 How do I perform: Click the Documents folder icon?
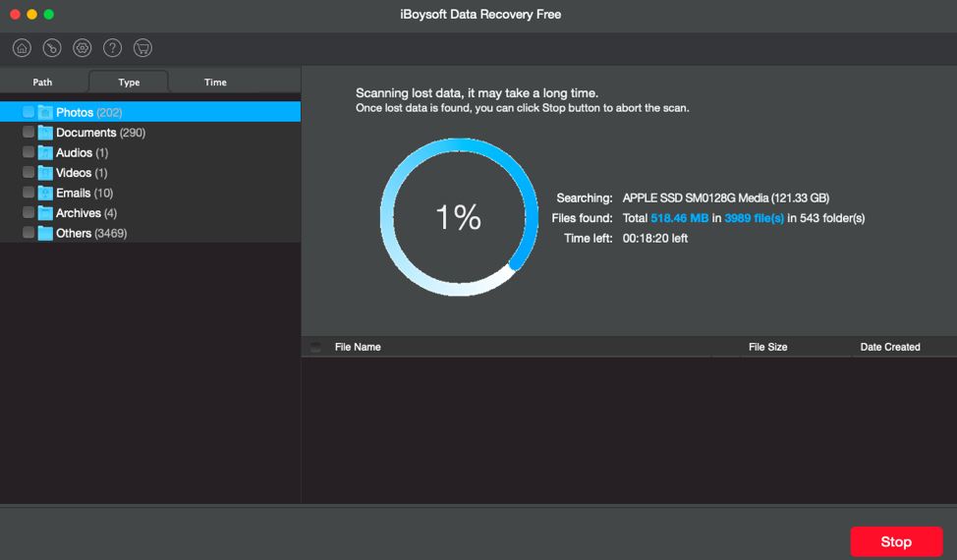click(45, 133)
